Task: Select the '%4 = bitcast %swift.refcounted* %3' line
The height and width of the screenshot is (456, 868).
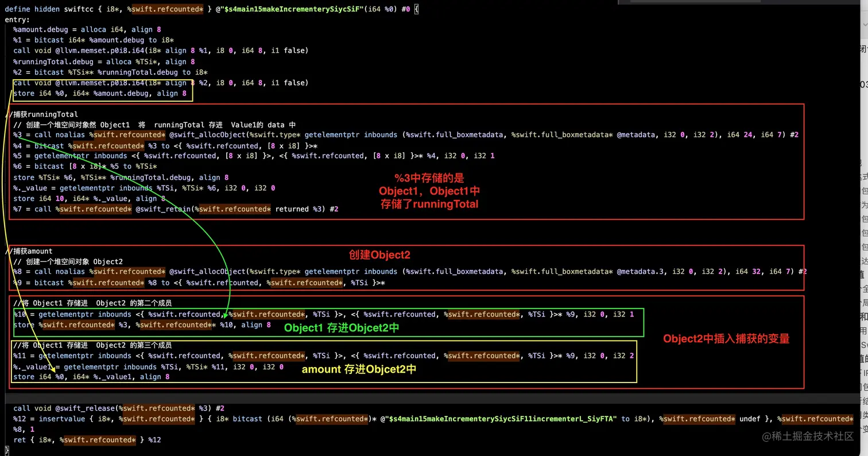Action: coord(165,146)
